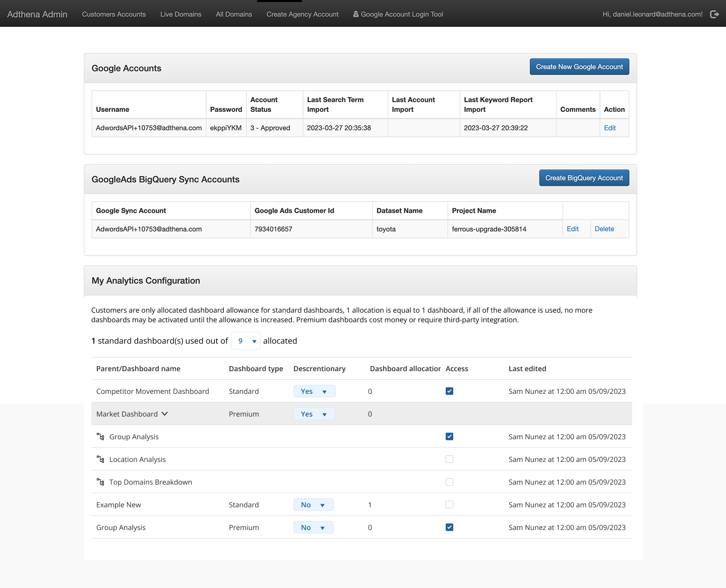Open the allocated dashboards count dropdown
Image resolution: width=726 pixels, height=588 pixels.
pyautogui.click(x=246, y=341)
